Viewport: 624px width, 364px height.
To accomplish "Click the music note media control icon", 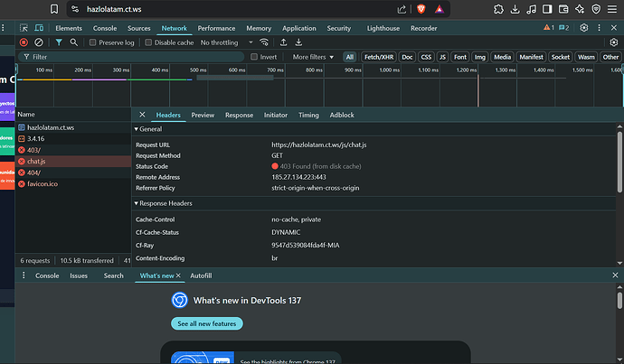I will tap(531, 9).
